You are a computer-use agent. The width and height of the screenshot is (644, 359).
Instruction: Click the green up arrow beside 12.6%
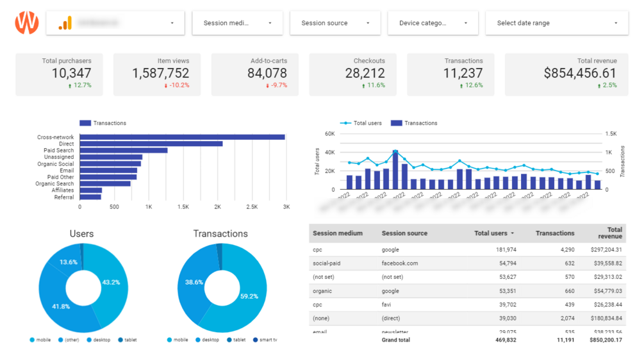[x=461, y=86]
